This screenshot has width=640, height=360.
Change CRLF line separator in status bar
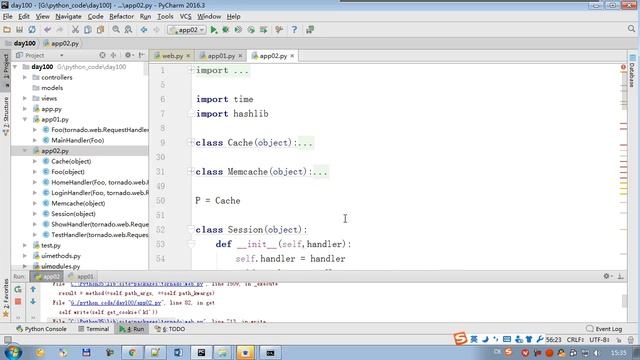pos(575,340)
